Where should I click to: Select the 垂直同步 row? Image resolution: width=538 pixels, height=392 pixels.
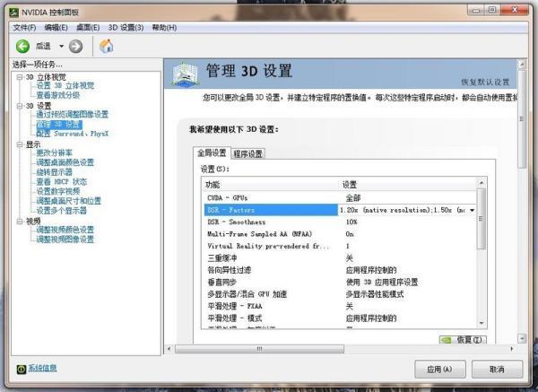coord(340,283)
